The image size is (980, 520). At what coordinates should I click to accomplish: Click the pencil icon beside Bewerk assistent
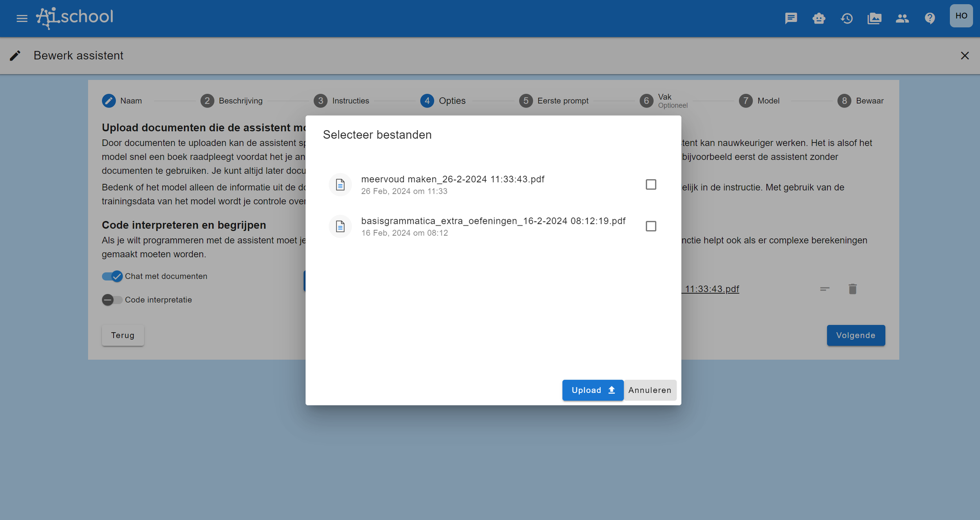click(x=15, y=56)
